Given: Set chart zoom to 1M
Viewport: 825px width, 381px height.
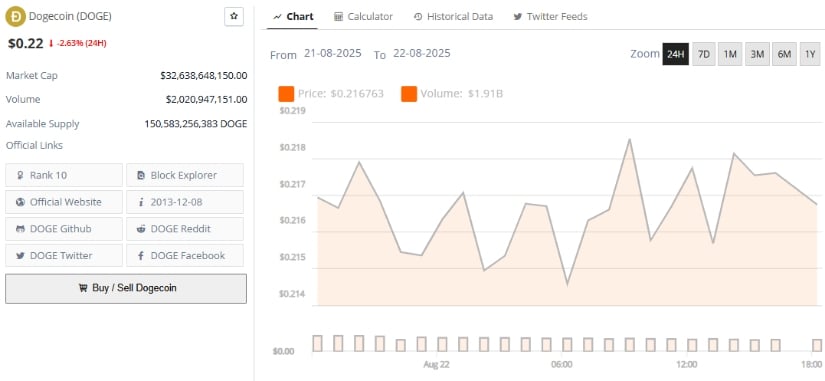Looking at the screenshot, I should (730, 54).
